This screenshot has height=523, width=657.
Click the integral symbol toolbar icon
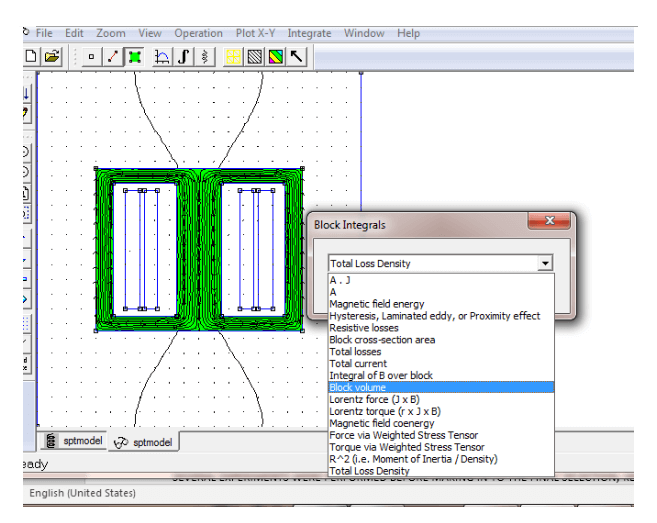[184, 57]
